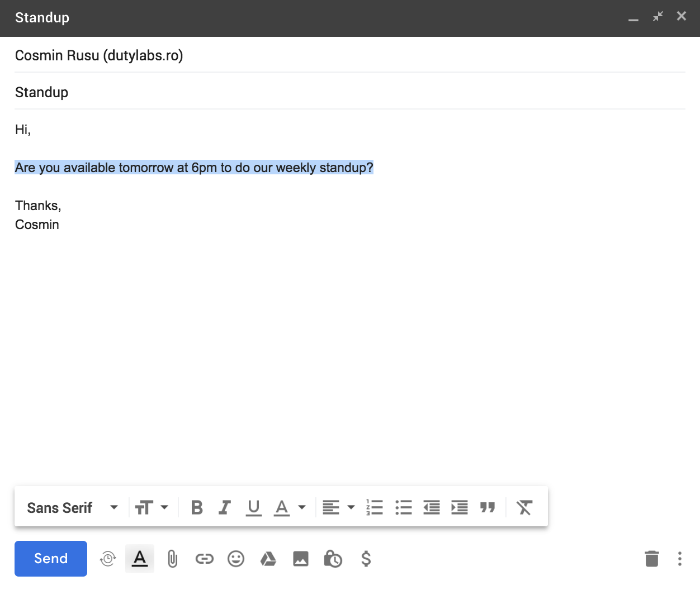This screenshot has height=590, width=700.
Task: Toggle confidential mode lock-clock icon
Action: [x=333, y=558]
